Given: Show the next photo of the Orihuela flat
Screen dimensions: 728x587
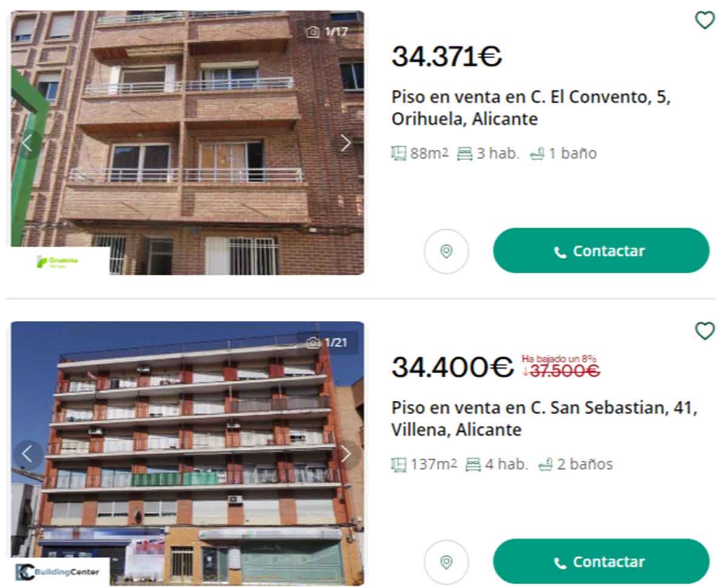Looking at the screenshot, I should click(x=345, y=143).
